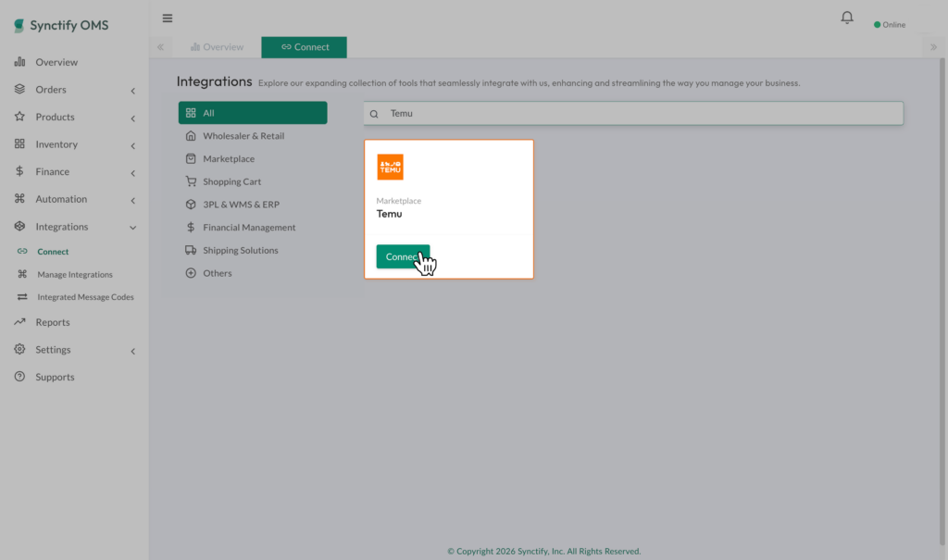Toggle the hamburger menu icon
This screenshot has width=948, height=560.
coord(168,19)
